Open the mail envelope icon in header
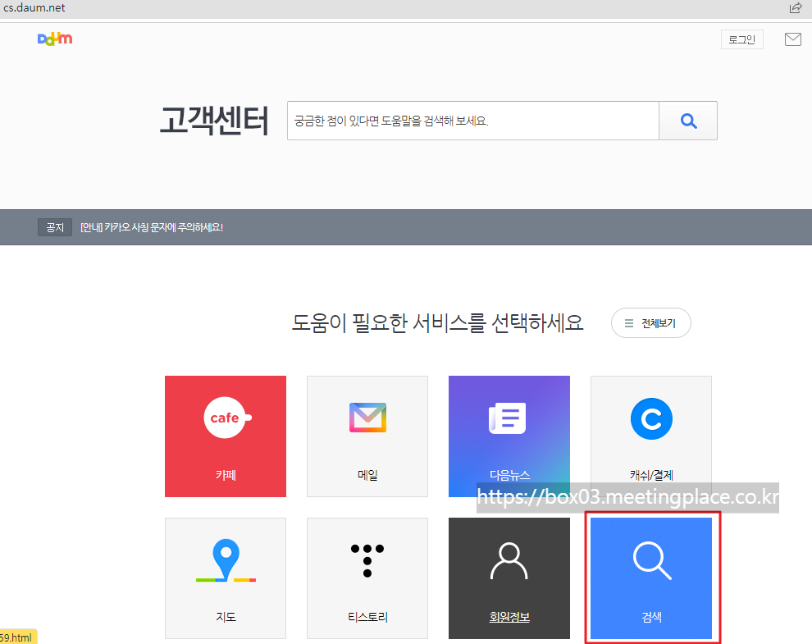This screenshot has width=812, height=644. point(793,39)
